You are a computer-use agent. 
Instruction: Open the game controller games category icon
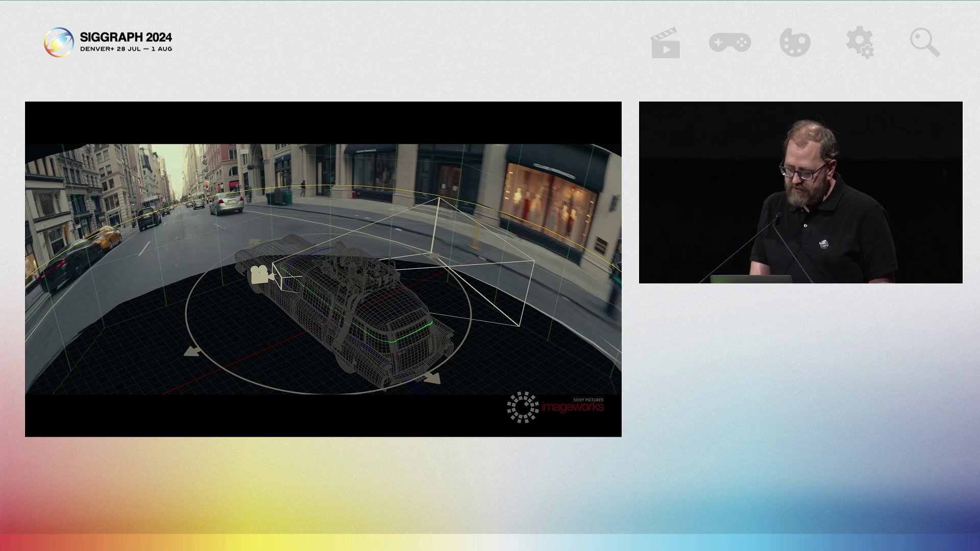730,43
